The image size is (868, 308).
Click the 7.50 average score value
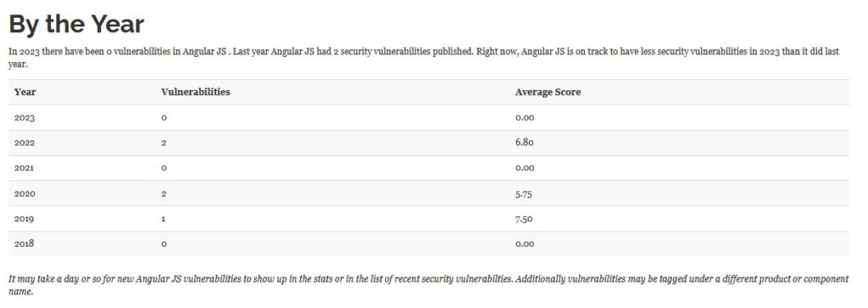coord(524,219)
